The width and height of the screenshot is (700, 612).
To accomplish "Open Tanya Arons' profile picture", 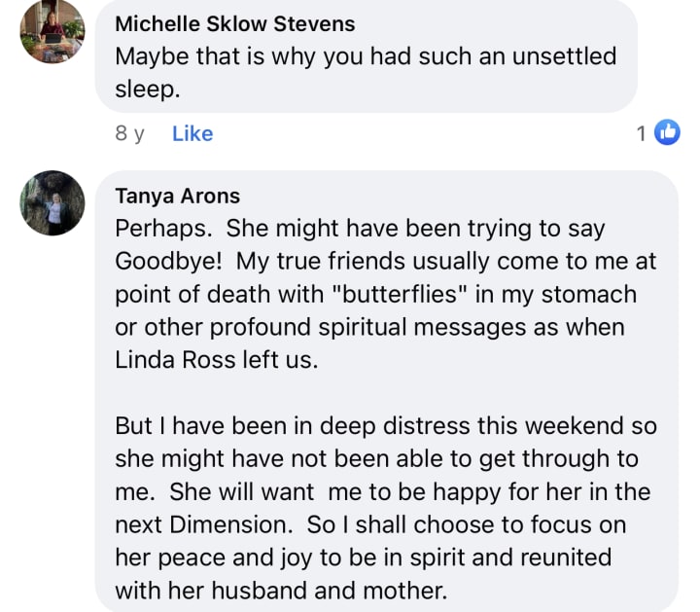I will (52, 203).
